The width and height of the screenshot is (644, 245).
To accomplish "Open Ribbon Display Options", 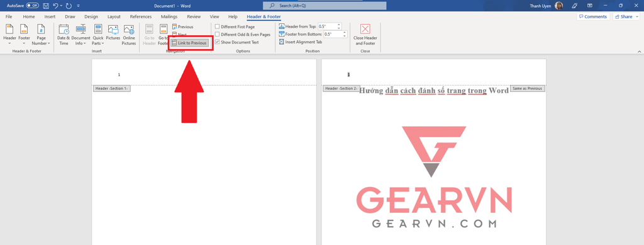I will click(x=590, y=6).
